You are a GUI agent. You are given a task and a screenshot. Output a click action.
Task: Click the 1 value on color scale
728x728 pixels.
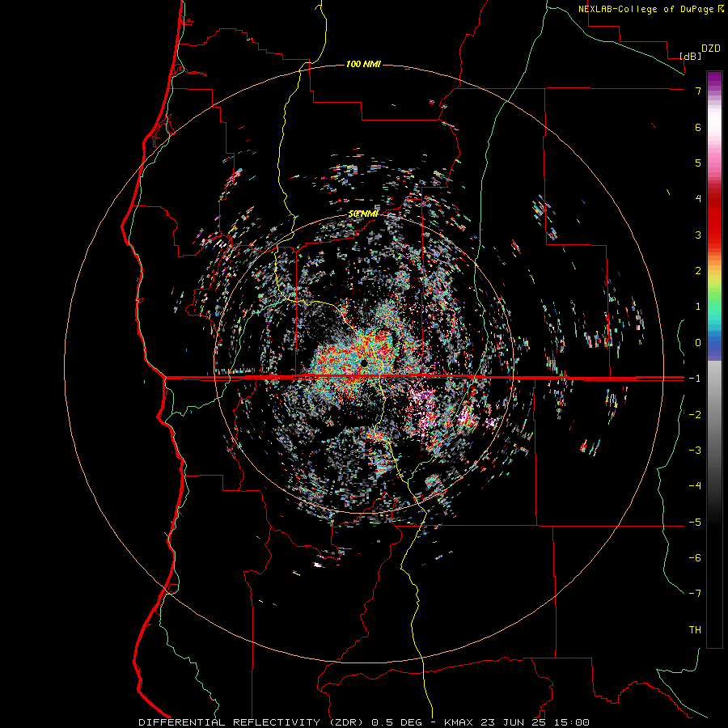pos(698,307)
